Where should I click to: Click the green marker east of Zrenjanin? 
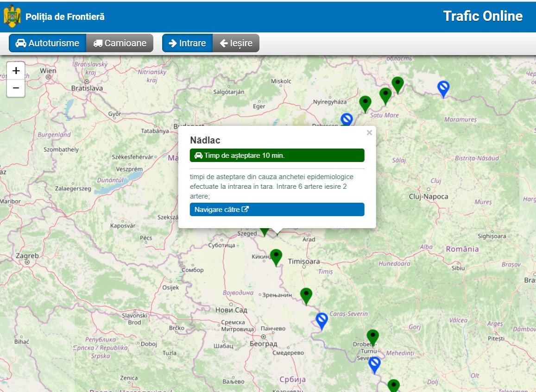pos(306,295)
